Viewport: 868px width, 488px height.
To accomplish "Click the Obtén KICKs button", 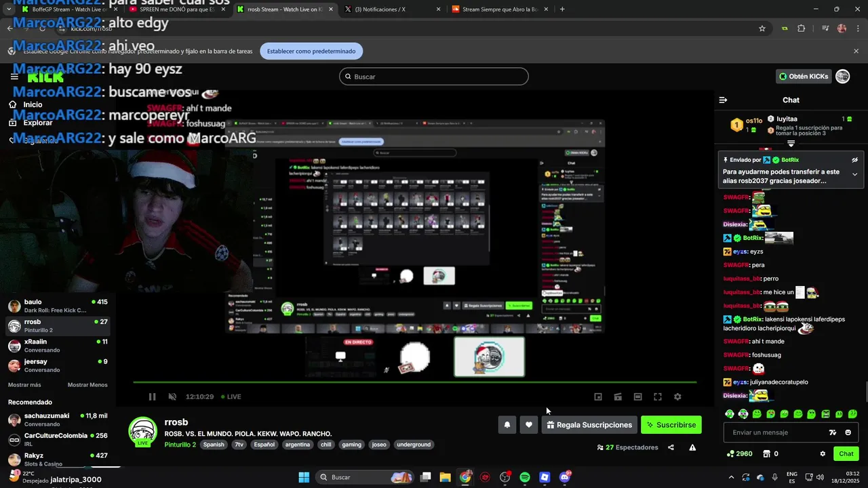I will [804, 77].
